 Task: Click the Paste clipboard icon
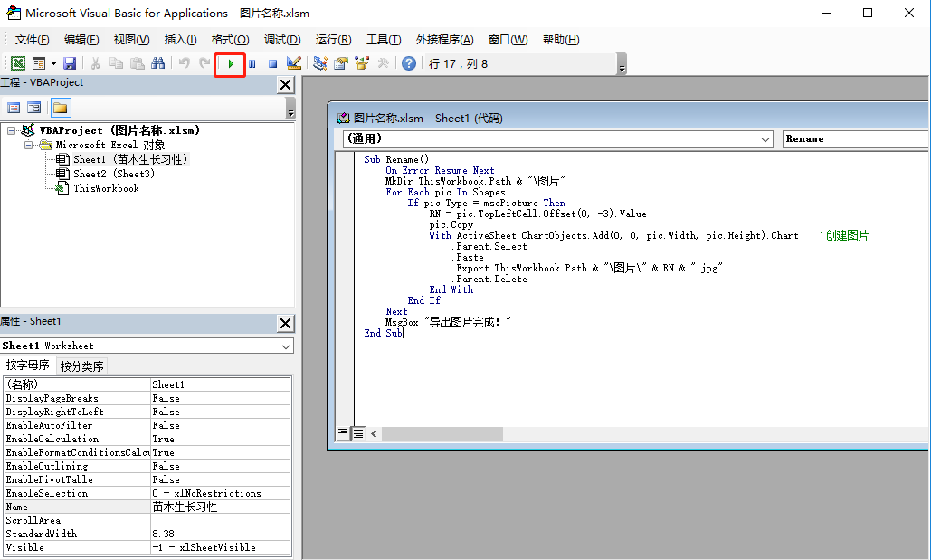coord(138,63)
